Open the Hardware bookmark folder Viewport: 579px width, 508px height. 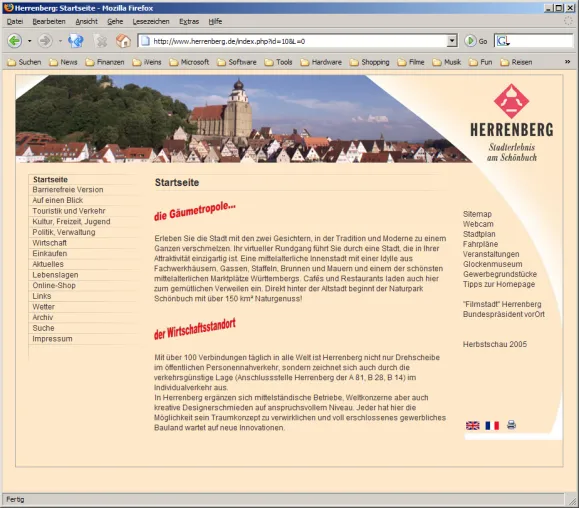tap(321, 62)
